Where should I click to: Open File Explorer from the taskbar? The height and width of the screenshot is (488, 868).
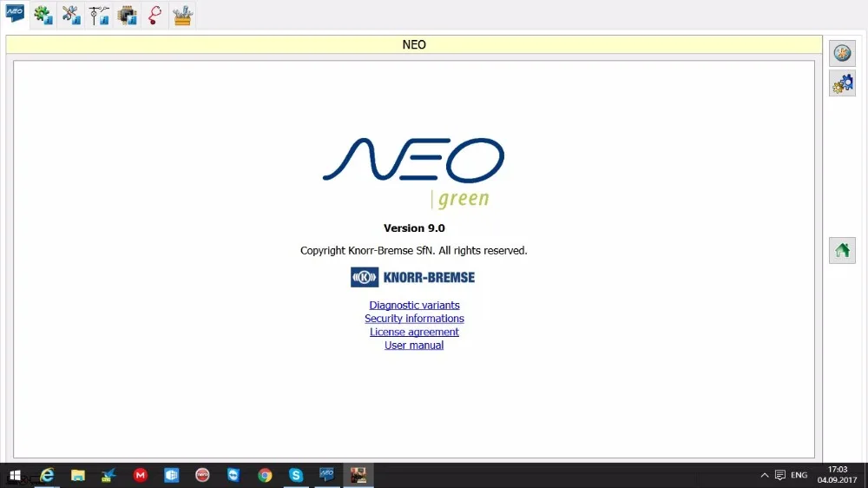pyautogui.click(x=78, y=475)
